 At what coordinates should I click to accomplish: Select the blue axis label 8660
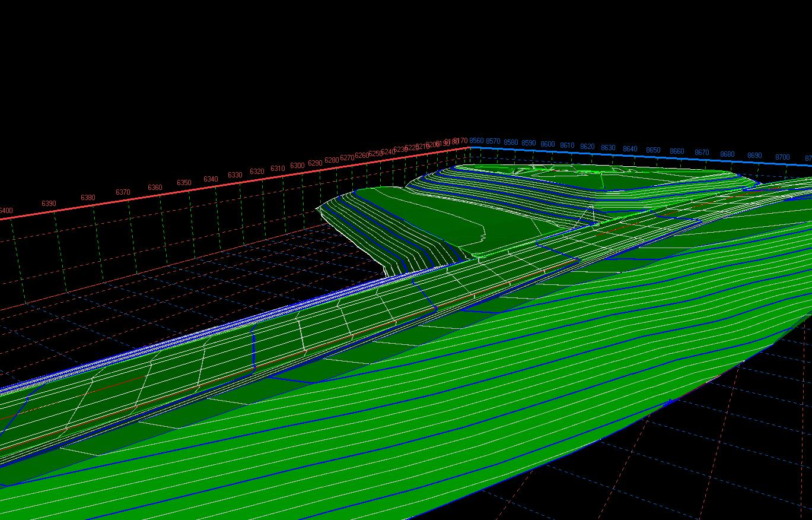[677, 151]
